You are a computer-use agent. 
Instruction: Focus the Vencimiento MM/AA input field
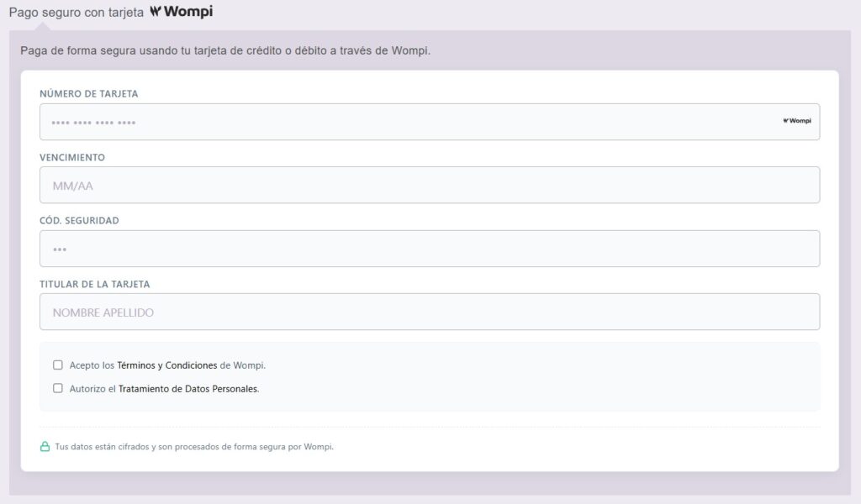pyautogui.click(x=430, y=185)
